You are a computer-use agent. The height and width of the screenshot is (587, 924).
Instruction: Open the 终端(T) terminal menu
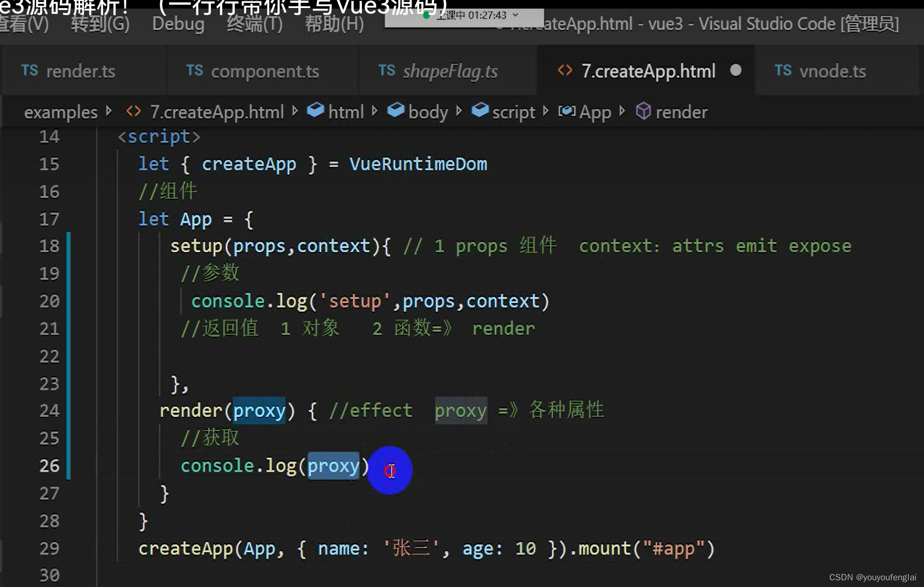pyautogui.click(x=255, y=24)
